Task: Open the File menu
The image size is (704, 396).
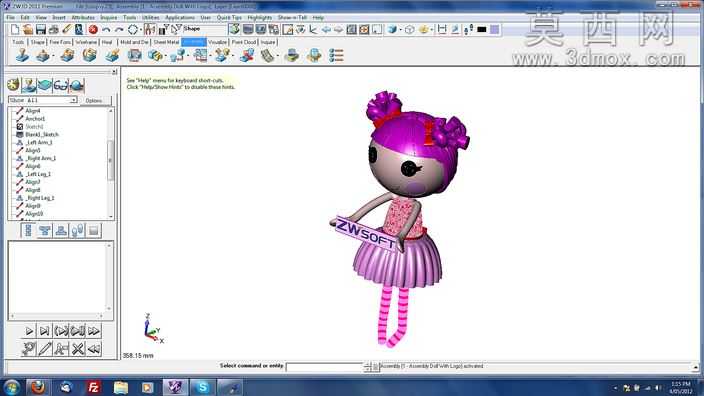Action: (x=11, y=18)
